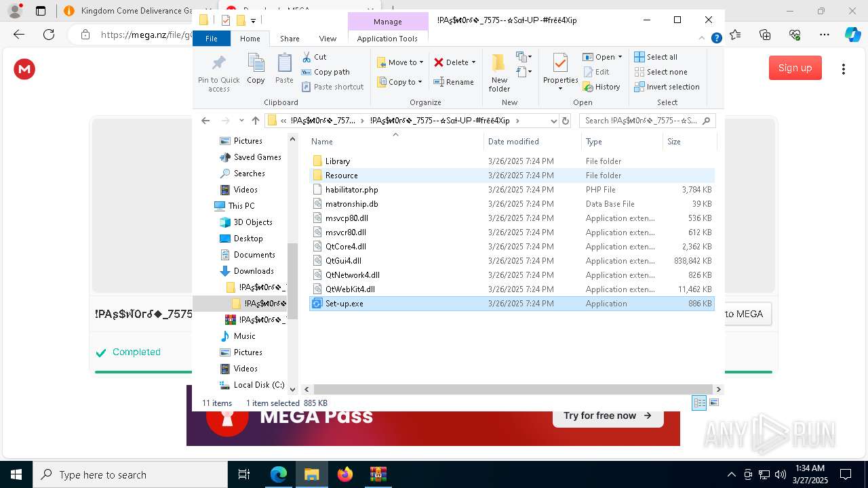Click MEGA logo in browser page
The height and width of the screenshot is (488, 868).
(24, 68)
